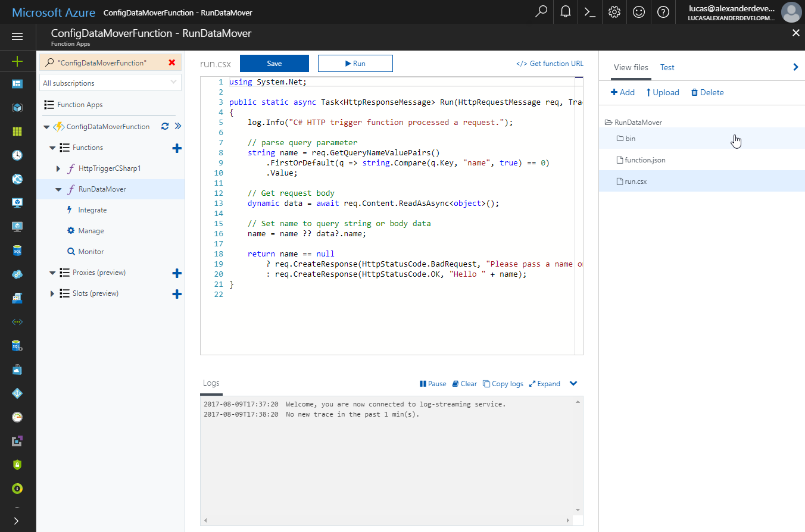
Task: Click the Save button
Action: click(274, 63)
